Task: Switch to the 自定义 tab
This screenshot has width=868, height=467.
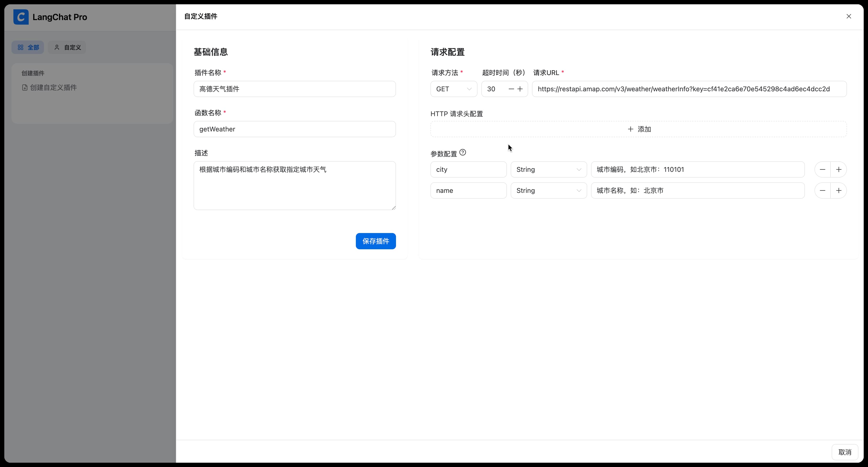Action: tap(67, 48)
